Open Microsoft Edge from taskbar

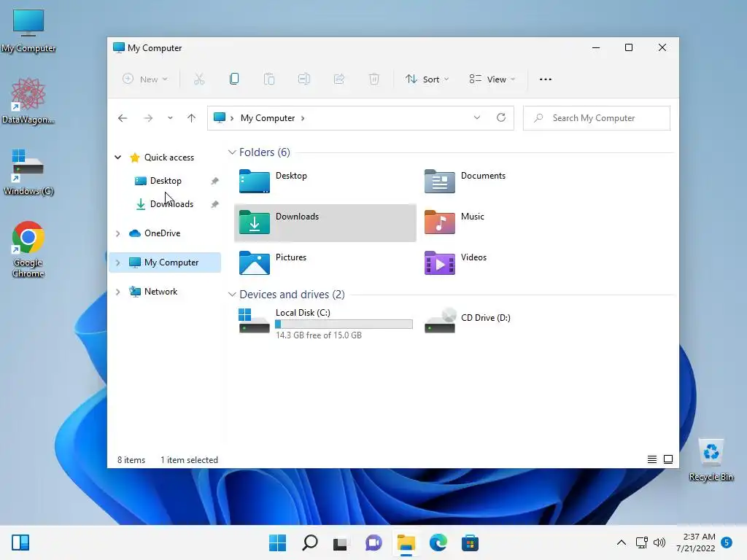[x=438, y=542]
